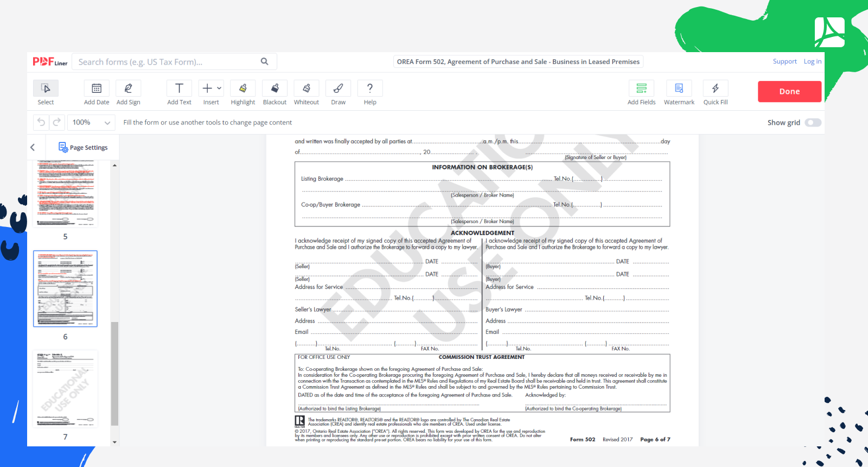Toggle the Show grid switch
The image size is (868, 467).
[x=813, y=123]
